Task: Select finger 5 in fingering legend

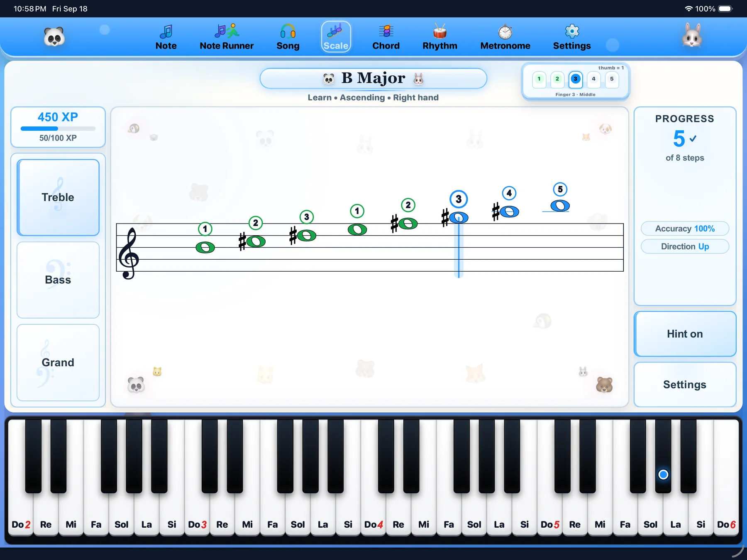Action: click(612, 79)
